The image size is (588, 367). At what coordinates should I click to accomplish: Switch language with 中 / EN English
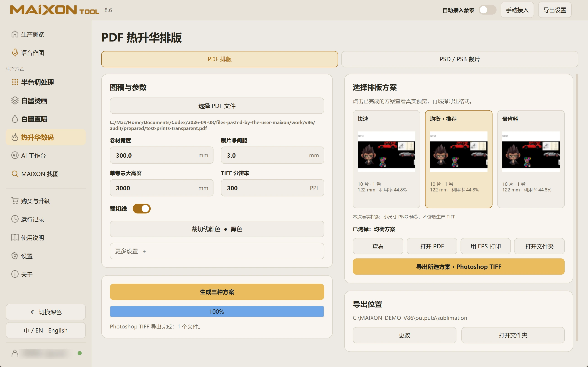[x=46, y=330]
